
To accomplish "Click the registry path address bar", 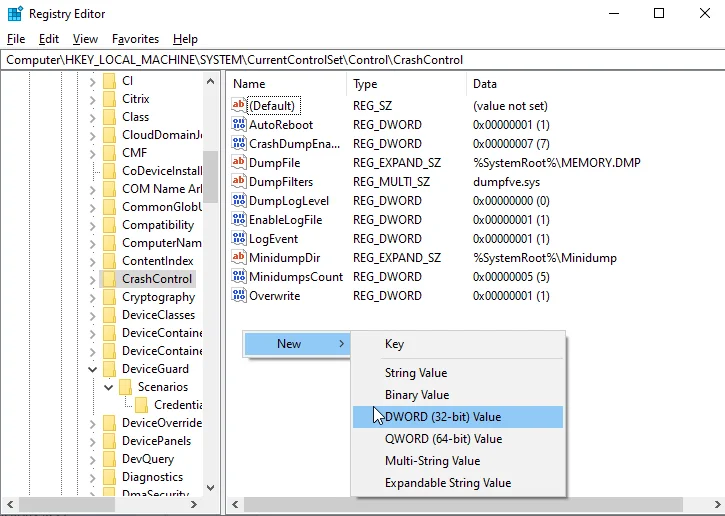I will (362, 60).
